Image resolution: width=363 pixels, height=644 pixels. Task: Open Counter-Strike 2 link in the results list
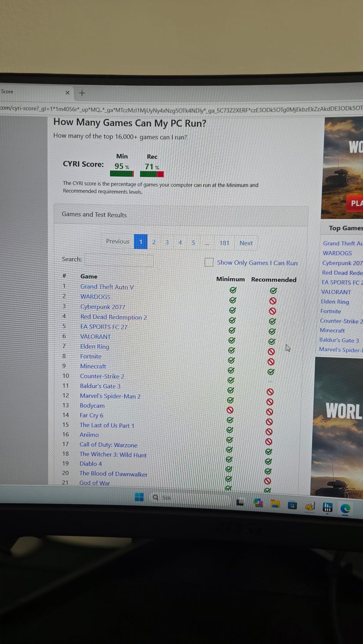tap(102, 376)
